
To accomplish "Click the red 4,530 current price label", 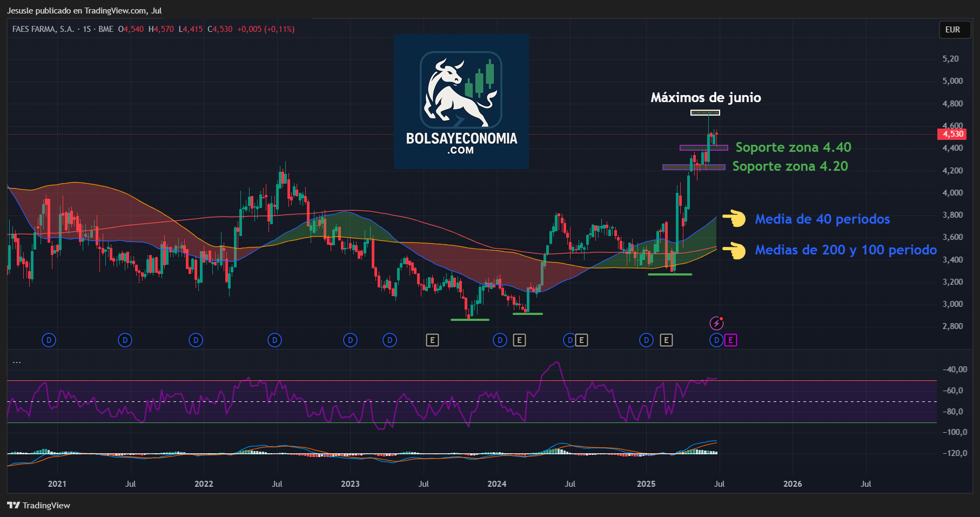I will 952,134.
